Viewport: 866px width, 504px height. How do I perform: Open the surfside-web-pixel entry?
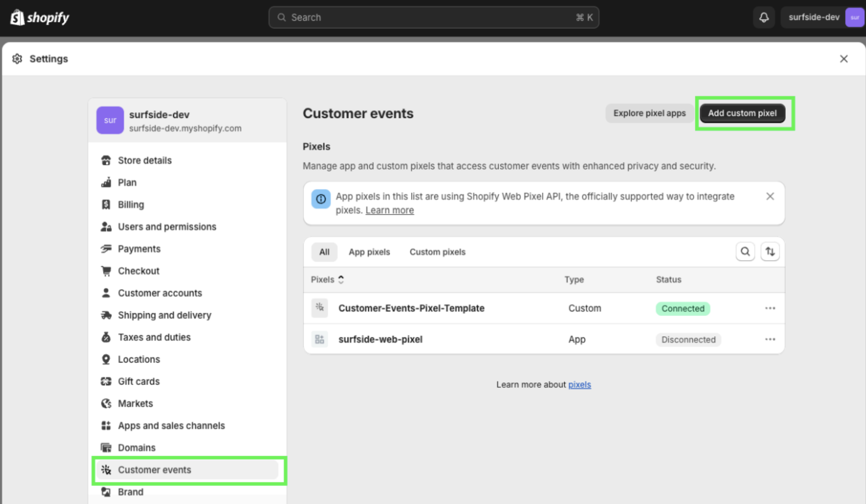coord(380,339)
